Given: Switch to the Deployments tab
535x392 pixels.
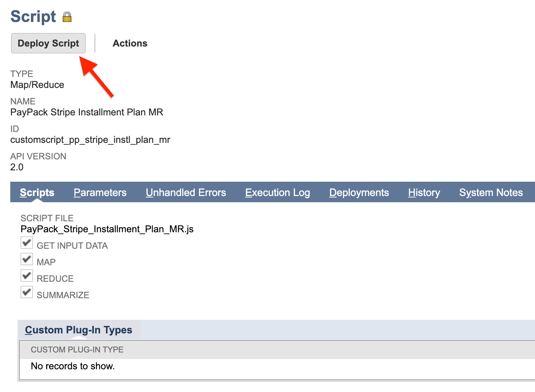Looking at the screenshot, I should (359, 192).
